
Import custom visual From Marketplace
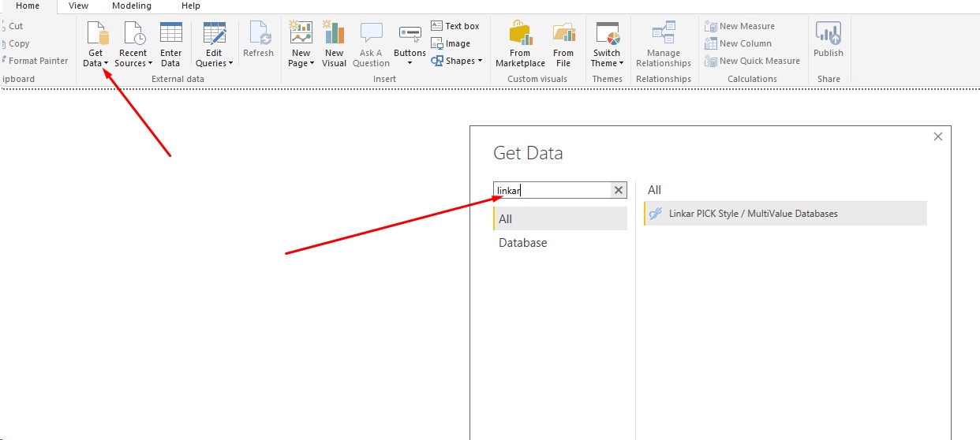(x=520, y=44)
